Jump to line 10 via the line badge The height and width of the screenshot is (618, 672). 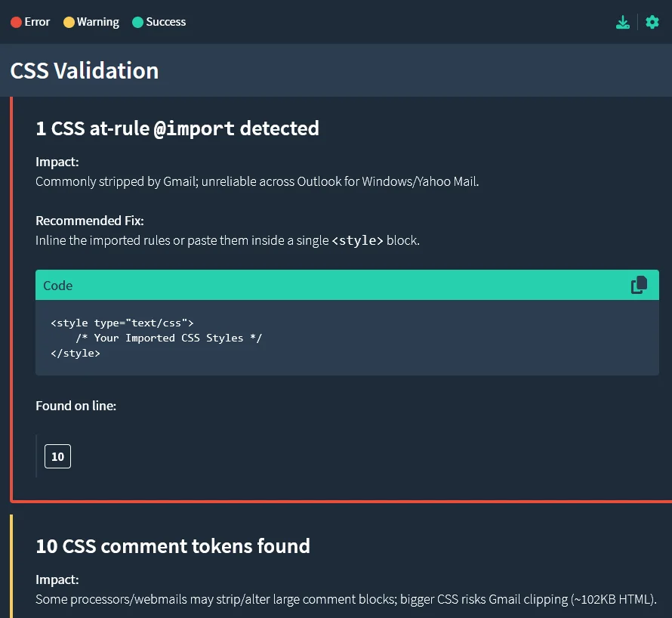click(57, 456)
